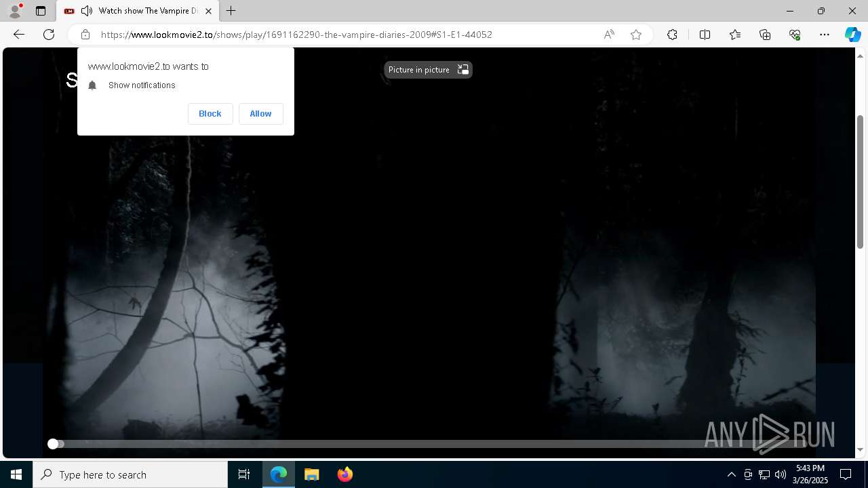Open Read aloud in address bar
The height and width of the screenshot is (488, 868).
[609, 35]
